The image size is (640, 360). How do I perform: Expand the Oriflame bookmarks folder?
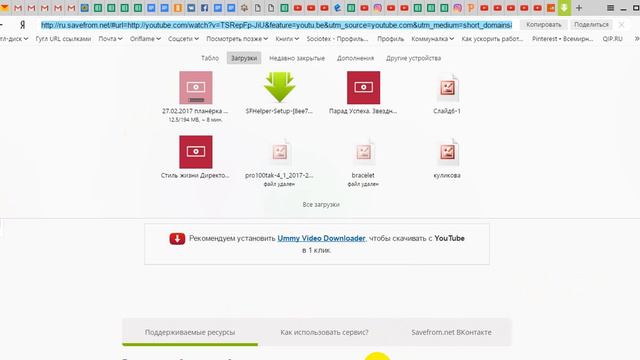pos(145,39)
